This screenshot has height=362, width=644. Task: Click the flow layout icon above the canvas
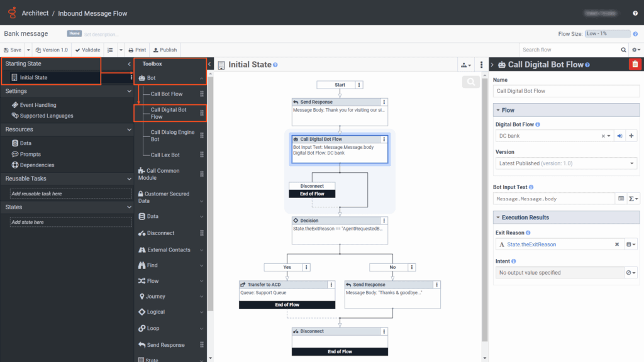463,64
